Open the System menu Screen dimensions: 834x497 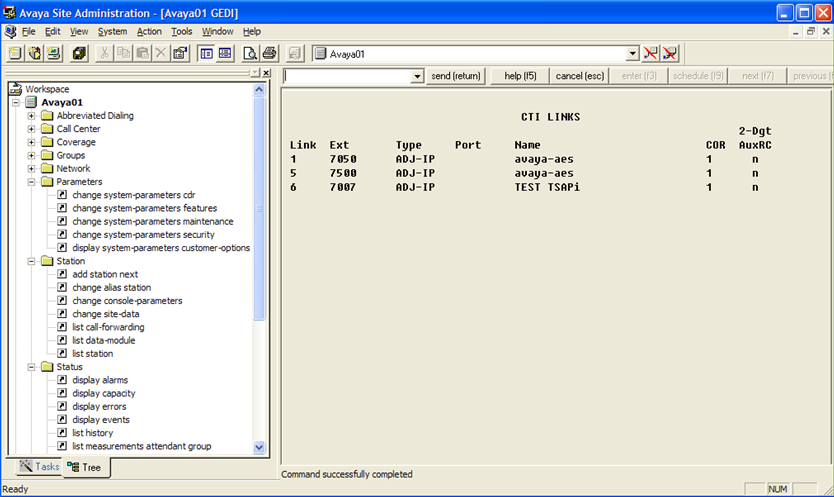[112, 31]
